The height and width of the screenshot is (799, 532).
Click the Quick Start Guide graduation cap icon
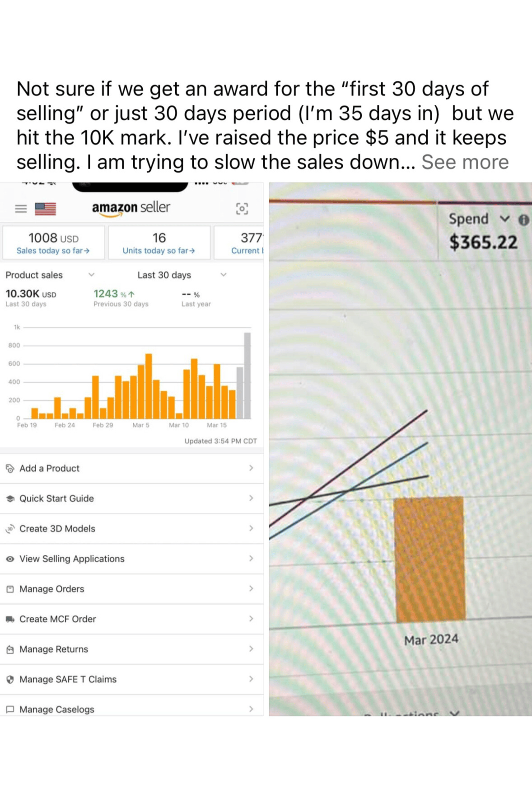10,498
